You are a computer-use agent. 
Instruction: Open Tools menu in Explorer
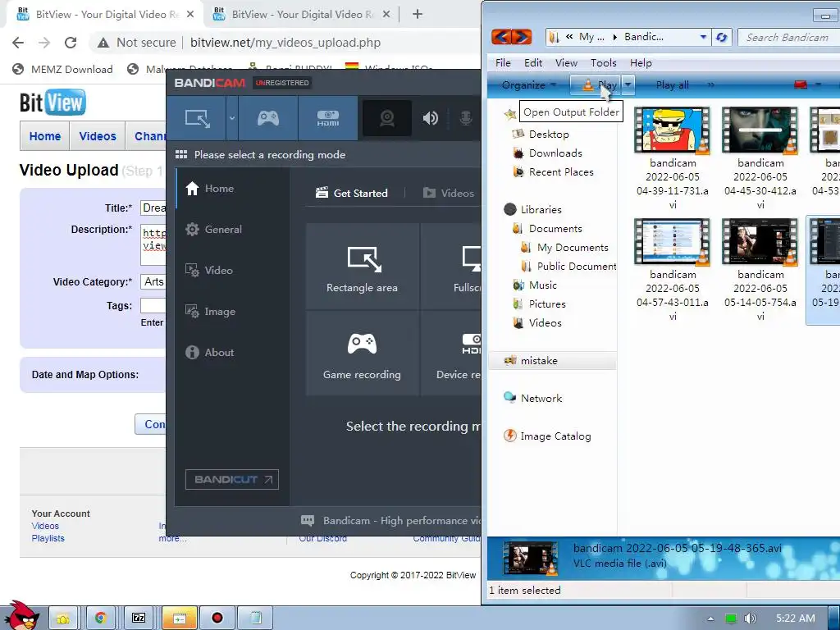(603, 63)
